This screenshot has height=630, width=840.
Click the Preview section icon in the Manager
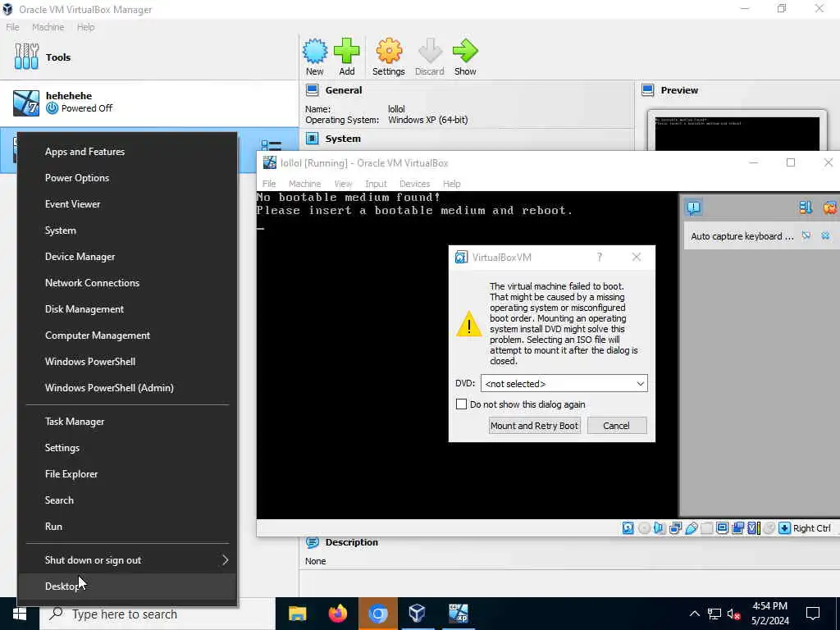pyautogui.click(x=648, y=90)
